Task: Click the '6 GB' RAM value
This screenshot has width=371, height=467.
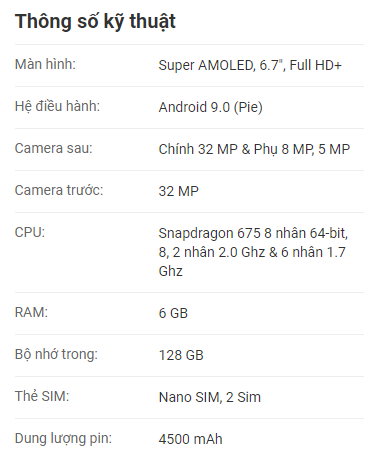Action: click(x=173, y=313)
